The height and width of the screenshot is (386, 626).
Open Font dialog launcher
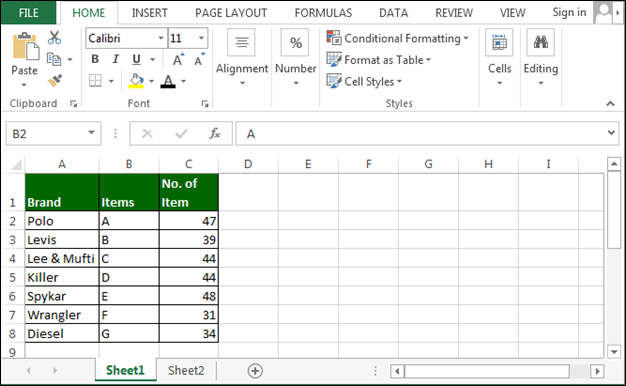coord(205,104)
